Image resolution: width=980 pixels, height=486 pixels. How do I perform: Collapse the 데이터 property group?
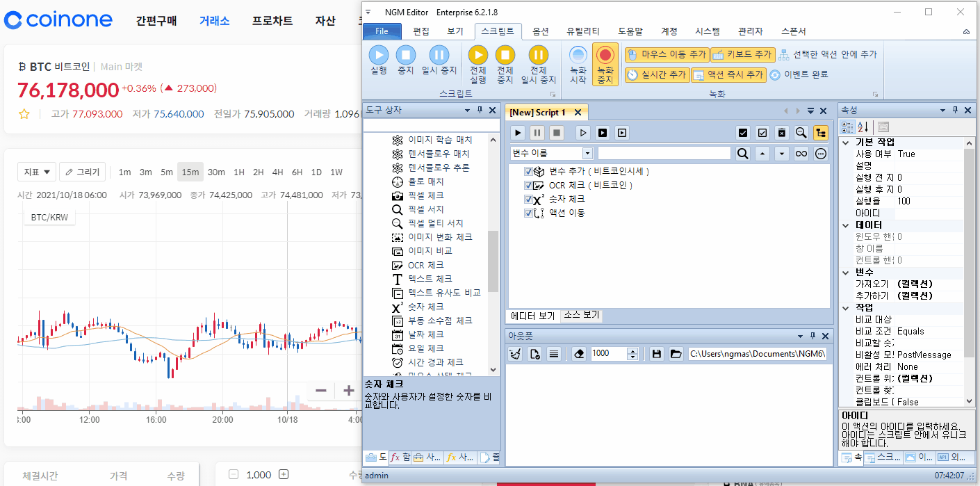click(x=846, y=225)
